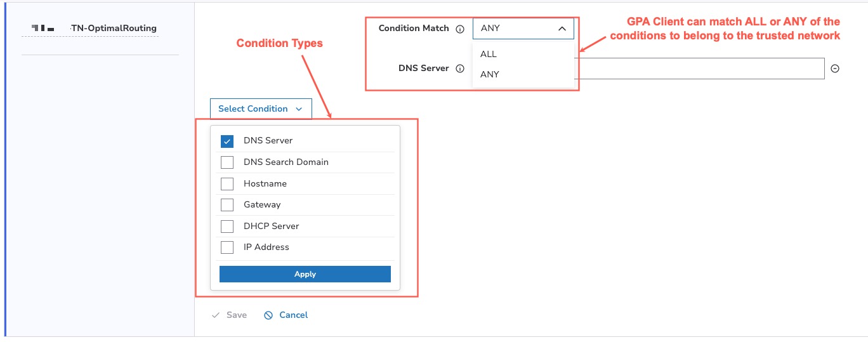Viewport: 868px width, 342px height.
Task: Click the Save checkmark icon
Action: pyautogui.click(x=216, y=315)
